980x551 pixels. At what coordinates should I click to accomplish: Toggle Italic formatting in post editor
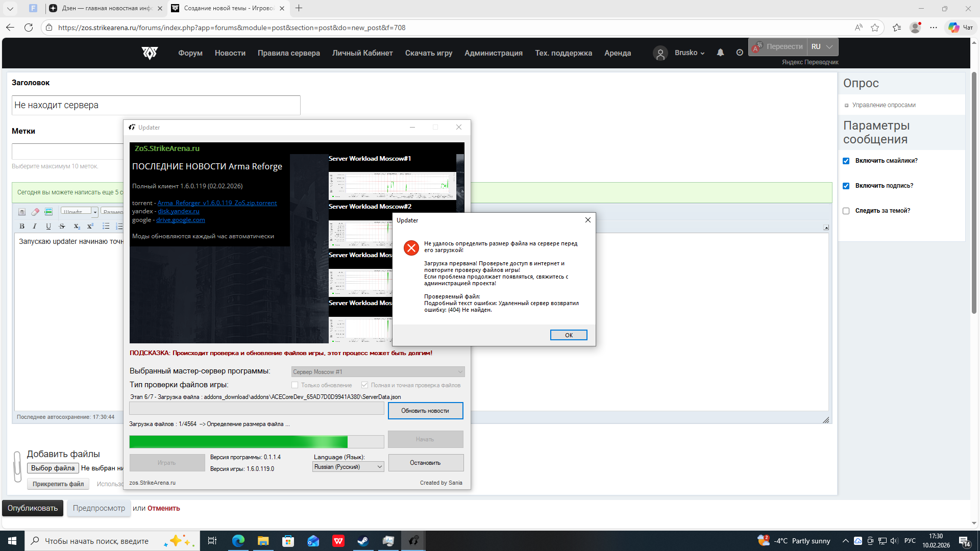point(35,226)
